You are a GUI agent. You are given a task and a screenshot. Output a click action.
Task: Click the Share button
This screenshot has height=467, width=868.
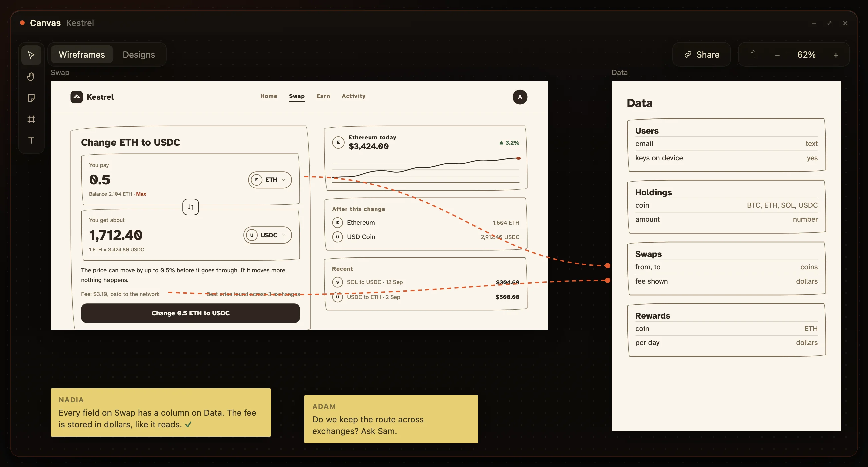701,55
